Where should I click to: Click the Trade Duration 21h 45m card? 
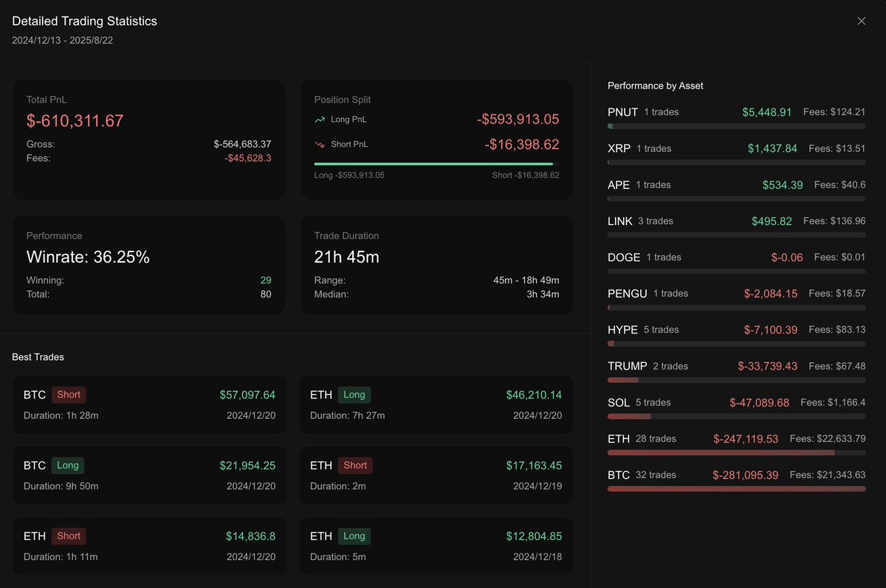pos(436,265)
